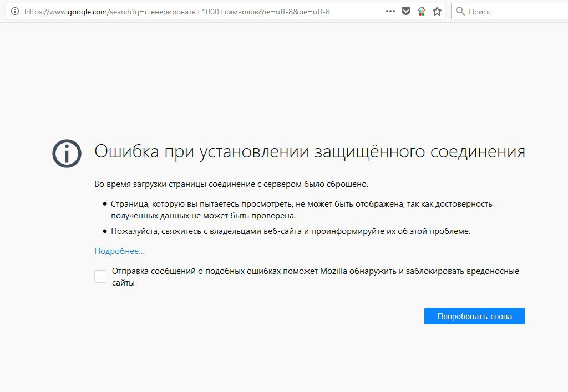Image resolution: width=568 pixels, height=392 pixels.
Task: Save page to Pocket icon
Action: 406,11
